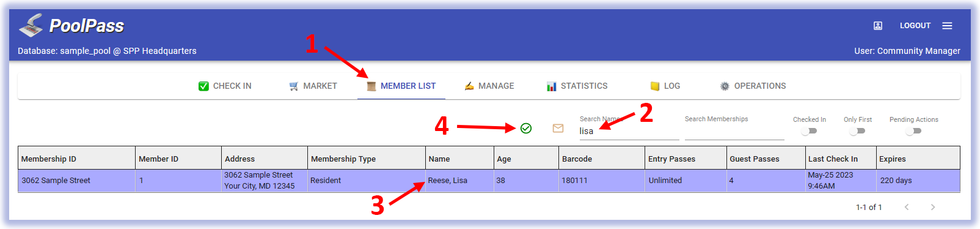Click the envelope email icon

558,128
